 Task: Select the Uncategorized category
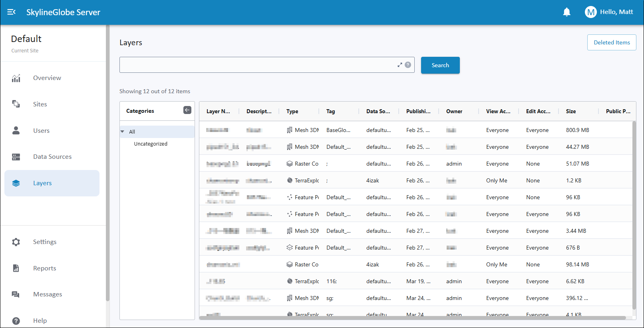pyautogui.click(x=151, y=144)
